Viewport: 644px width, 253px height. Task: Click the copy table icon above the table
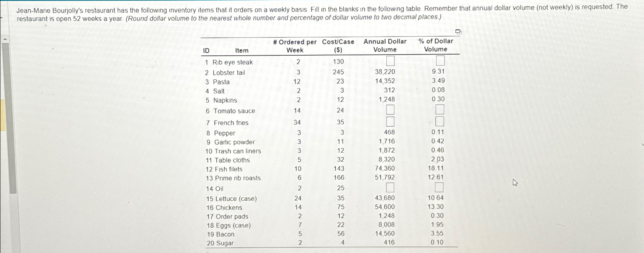click(x=458, y=32)
